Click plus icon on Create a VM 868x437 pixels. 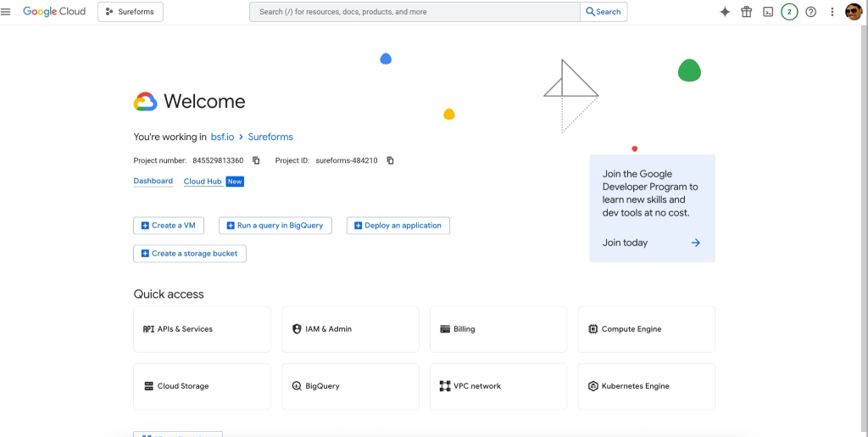click(x=145, y=226)
